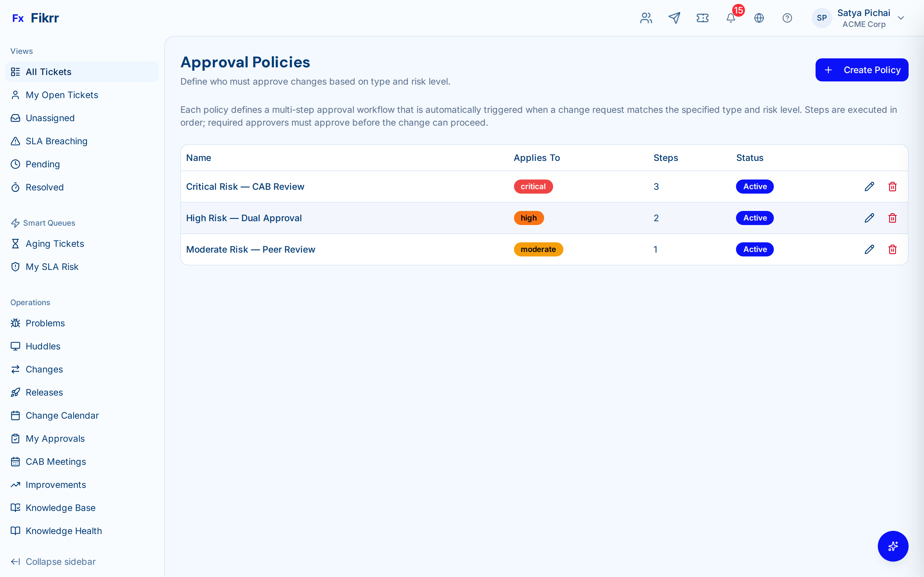This screenshot has width=924, height=577.
Task: Open the Change Calendar section
Action: coord(62,415)
